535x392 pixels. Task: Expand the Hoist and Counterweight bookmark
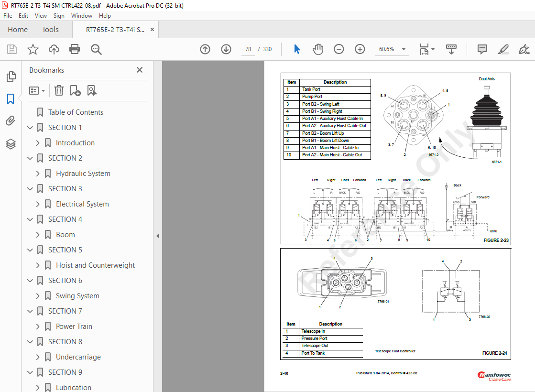(38, 265)
